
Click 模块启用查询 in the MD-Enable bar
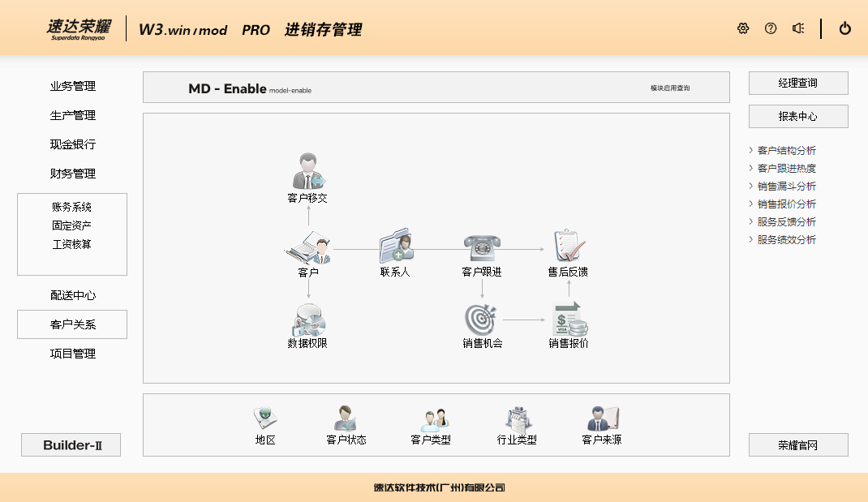point(670,88)
